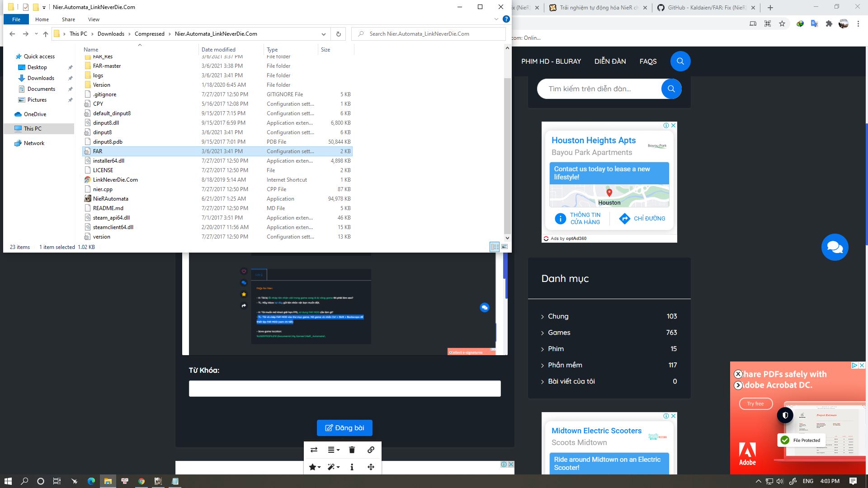Click the Version folder
868x488 pixels.
pyautogui.click(x=101, y=84)
